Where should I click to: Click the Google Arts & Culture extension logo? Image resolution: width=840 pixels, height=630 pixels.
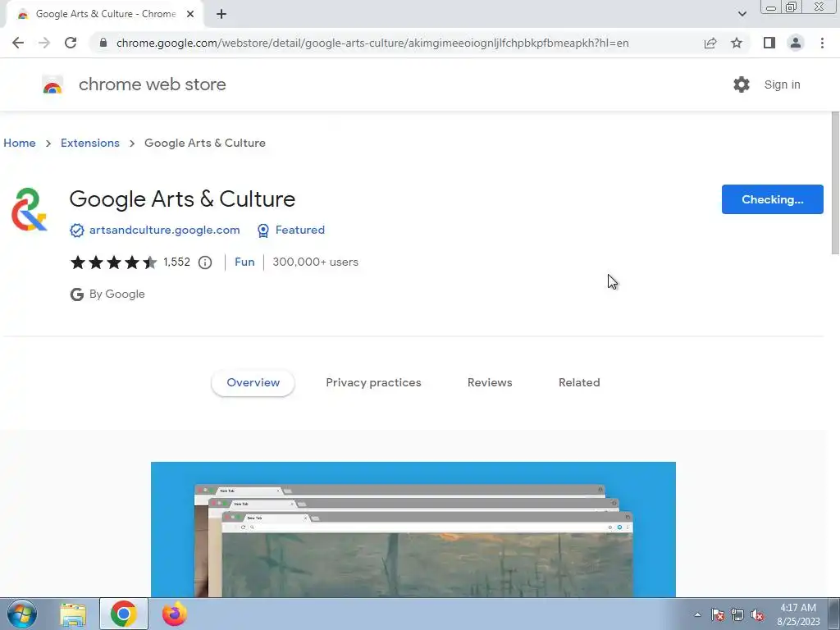[x=29, y=209]
